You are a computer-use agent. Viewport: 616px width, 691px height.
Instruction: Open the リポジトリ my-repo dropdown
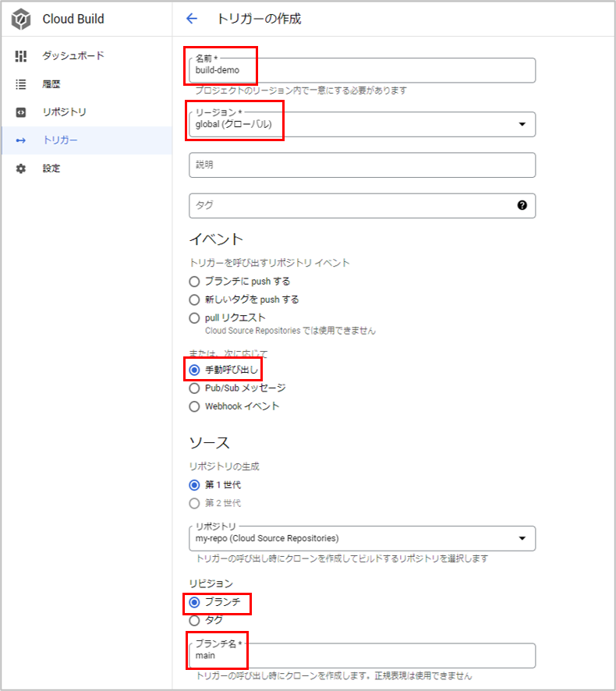(x=363, y=538)
